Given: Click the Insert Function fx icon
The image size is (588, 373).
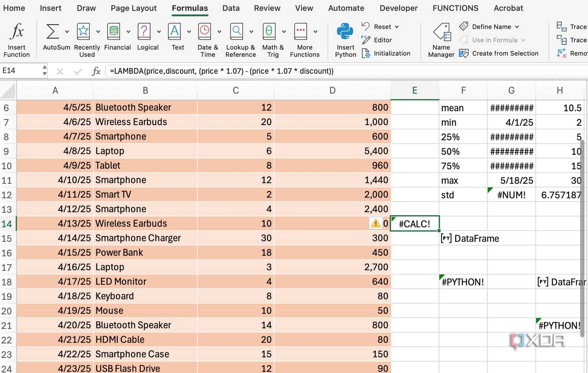Looking at the screenshot, I should 17,32.
